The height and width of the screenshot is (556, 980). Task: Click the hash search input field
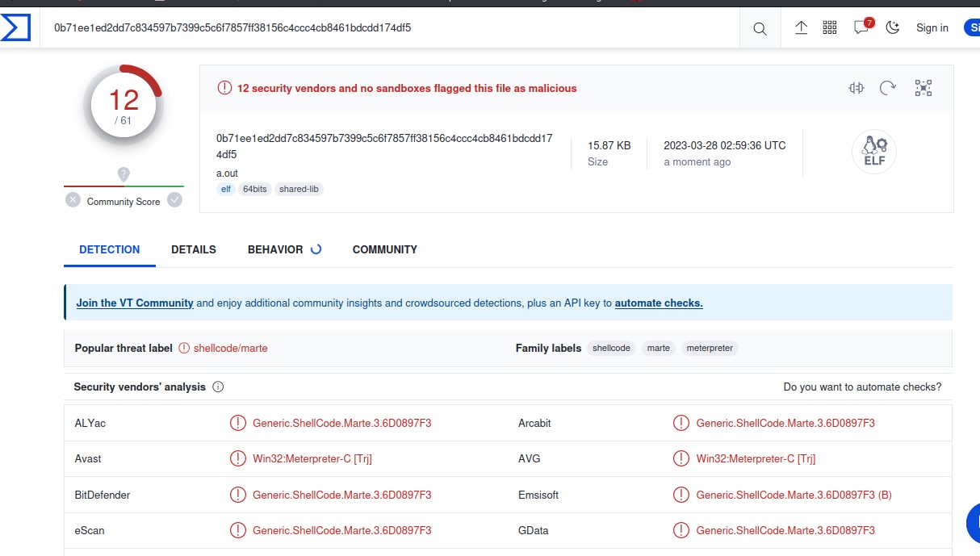click(x=387, y=27)
